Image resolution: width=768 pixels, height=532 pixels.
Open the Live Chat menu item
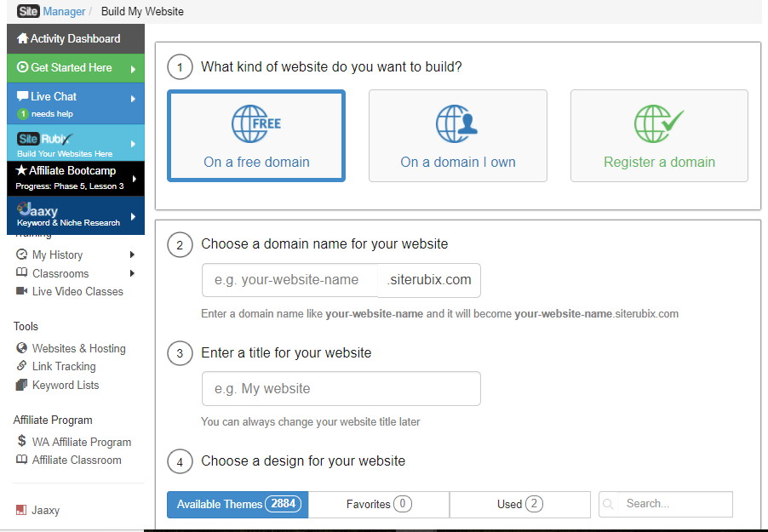coord(76,103)
